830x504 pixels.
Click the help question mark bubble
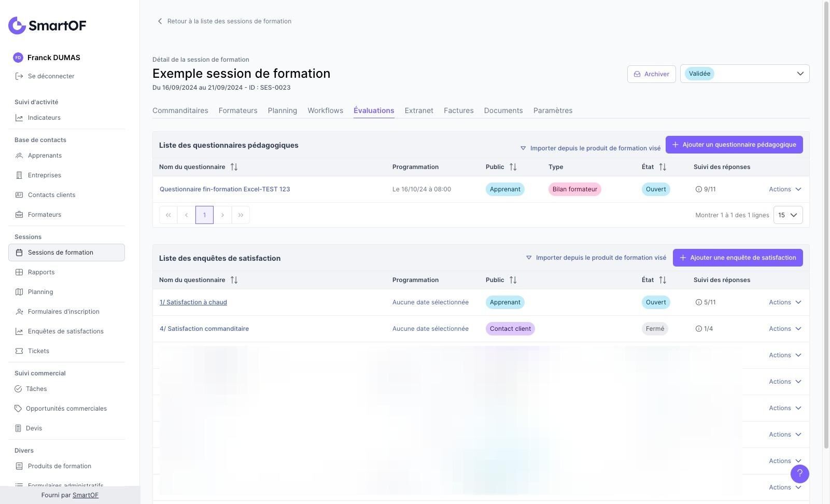(x=799, y=473)
